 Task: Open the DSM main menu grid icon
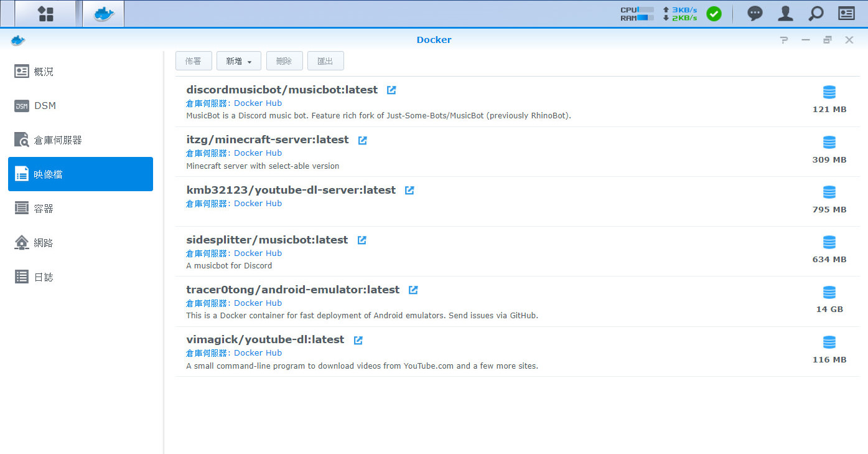coord(45,14)
